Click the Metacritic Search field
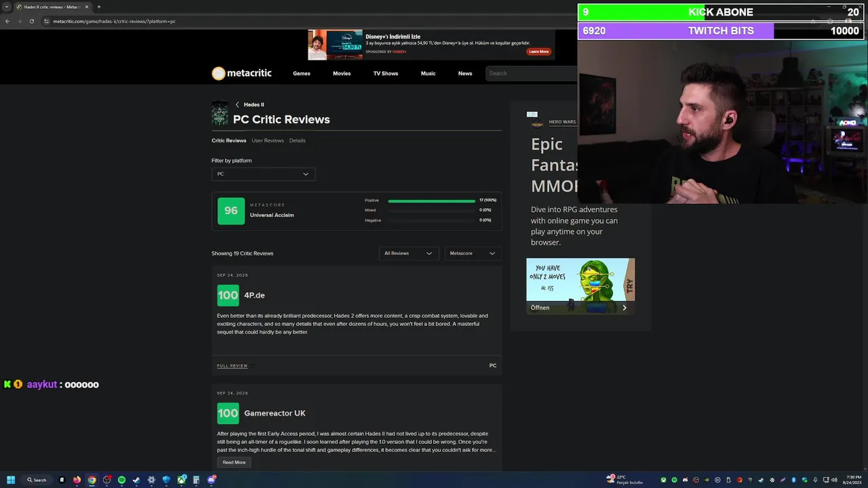Viewport: 868px width, 488px height. [x=531, y=73]
